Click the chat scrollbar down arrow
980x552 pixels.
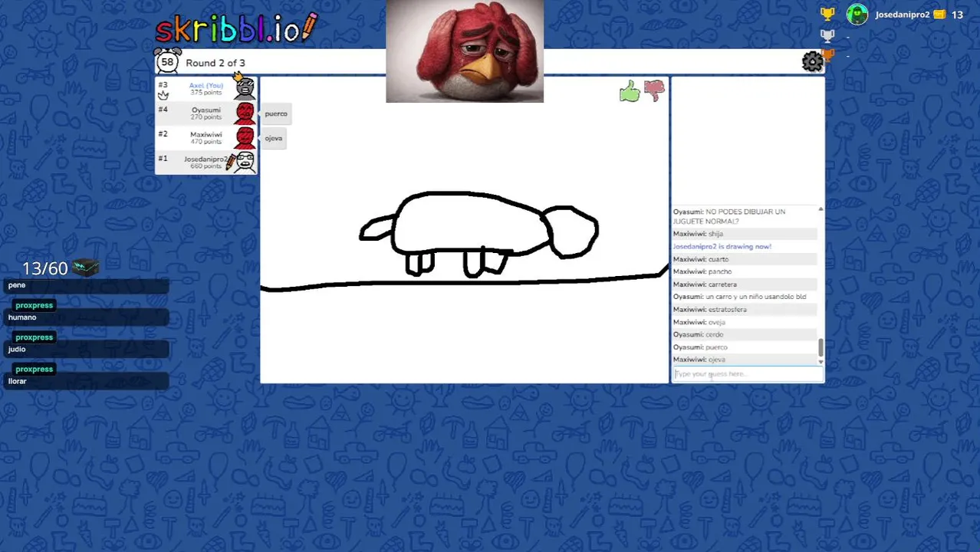821,362
